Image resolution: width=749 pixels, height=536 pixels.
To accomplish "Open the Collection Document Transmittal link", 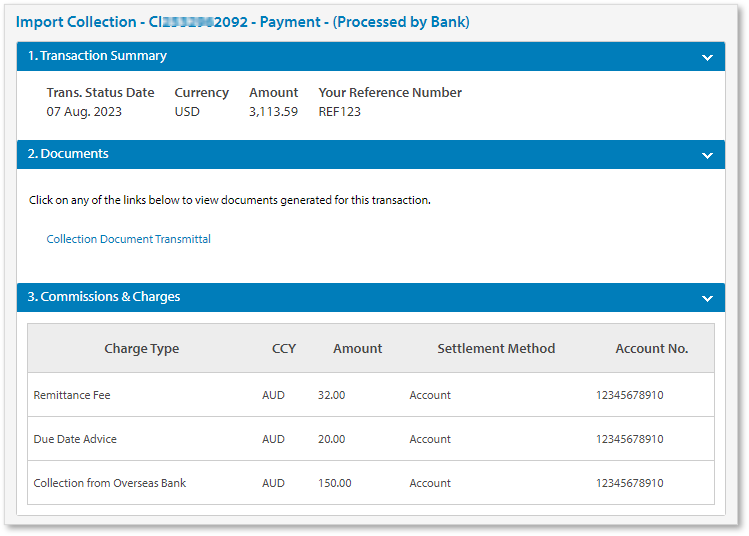I will click(128, 239).
